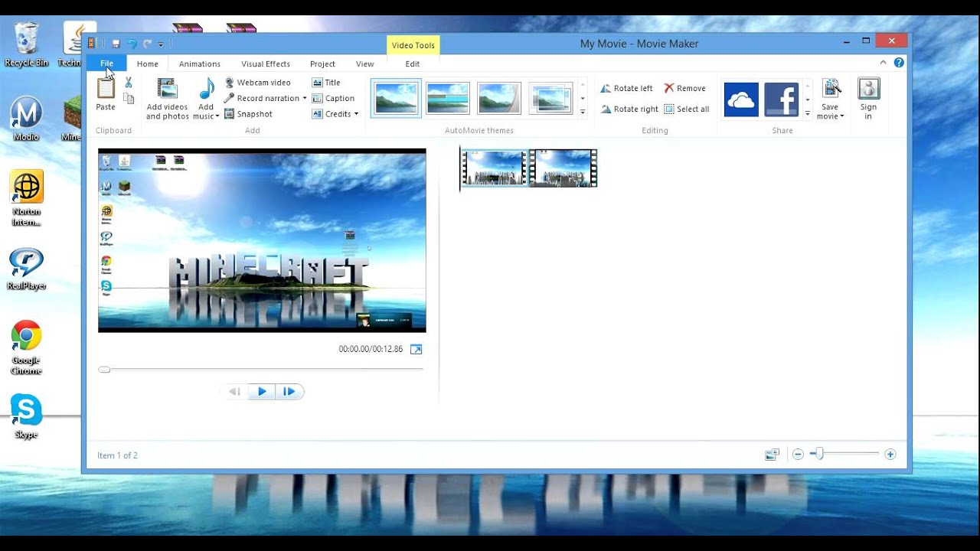Click the Credits button
Viewport: 980px width, 551px height.
[x=332, y=114]
